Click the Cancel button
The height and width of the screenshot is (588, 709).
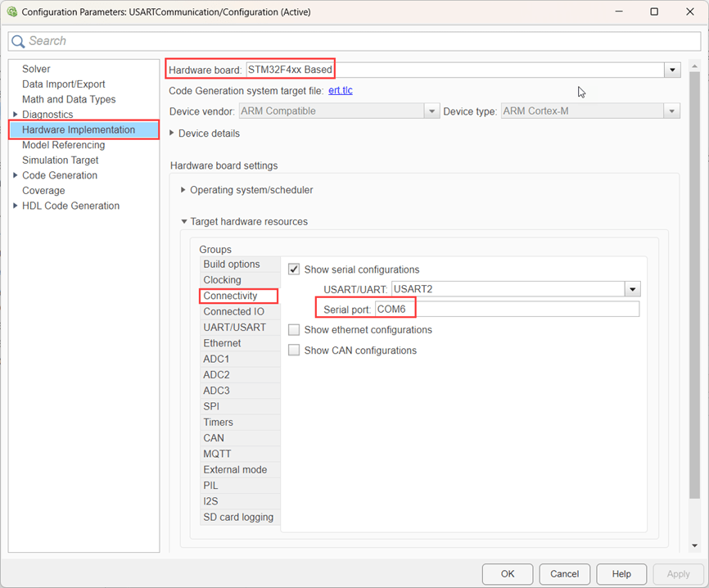(x=564, y=574)
